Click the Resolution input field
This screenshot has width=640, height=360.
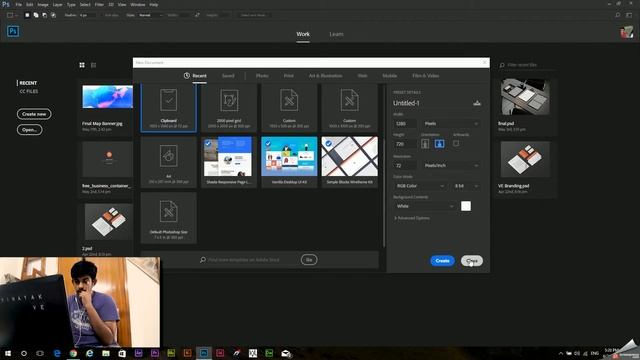(405, 165)
